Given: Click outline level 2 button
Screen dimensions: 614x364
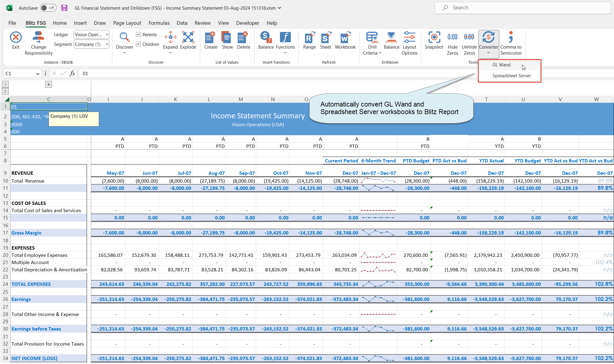Looking at the screenshot, I should coord(5,91).
